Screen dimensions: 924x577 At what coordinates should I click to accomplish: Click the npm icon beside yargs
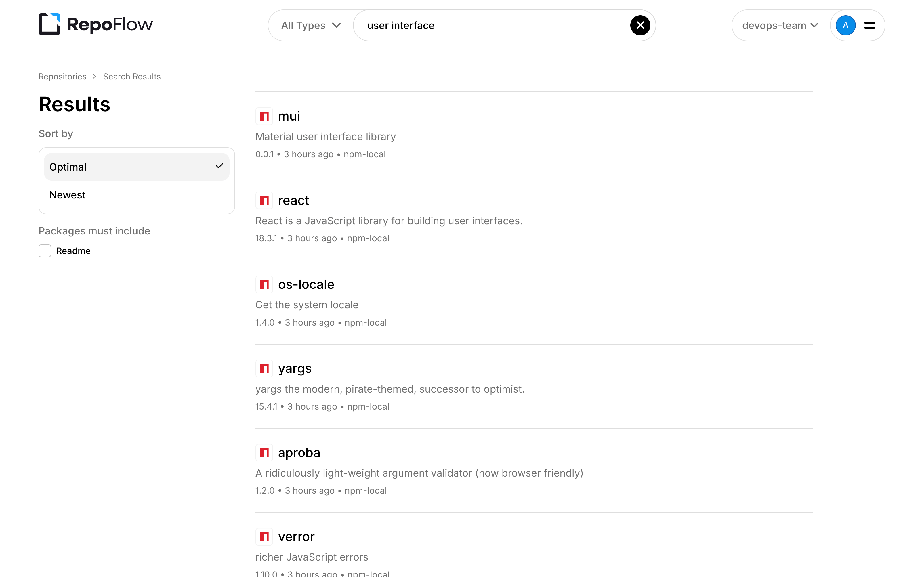click(264, 369)
